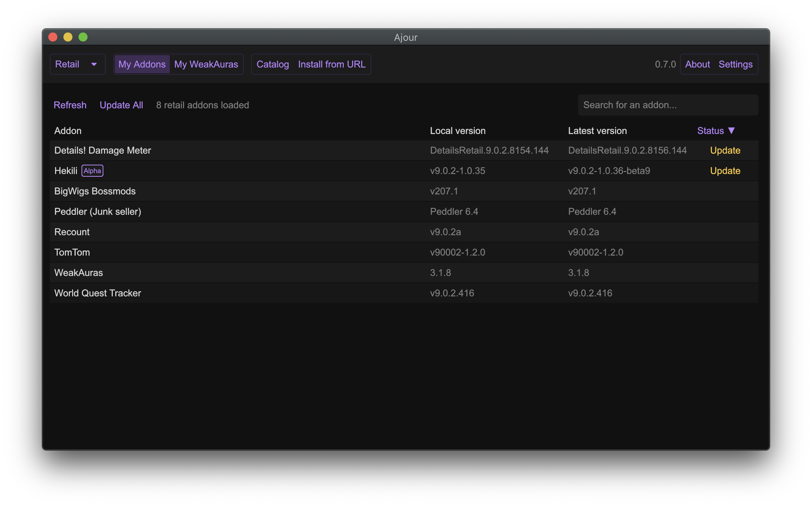
Task: Switch to My WeakAuras tab
Action: (206, 64)
